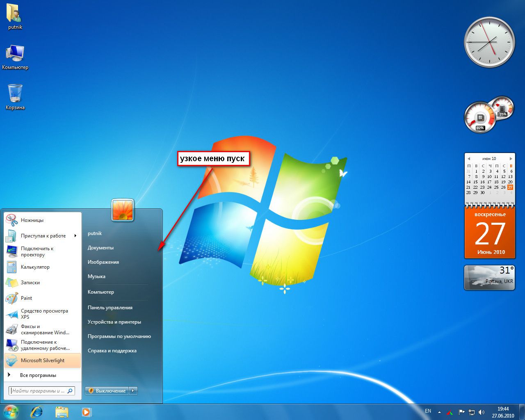Viewport: 525px width, 420px height.
Task: Open Windows Media Player from the taskbar
Action: coord(86,412)
